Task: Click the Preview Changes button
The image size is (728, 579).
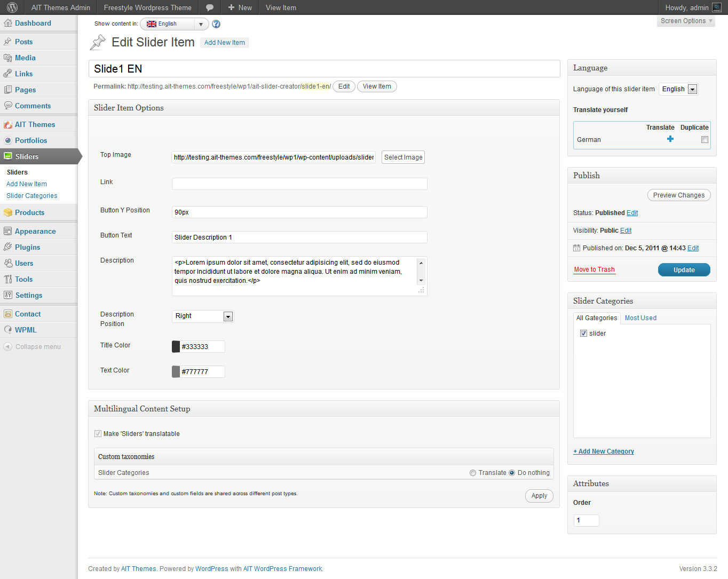Action: point(679,195)
